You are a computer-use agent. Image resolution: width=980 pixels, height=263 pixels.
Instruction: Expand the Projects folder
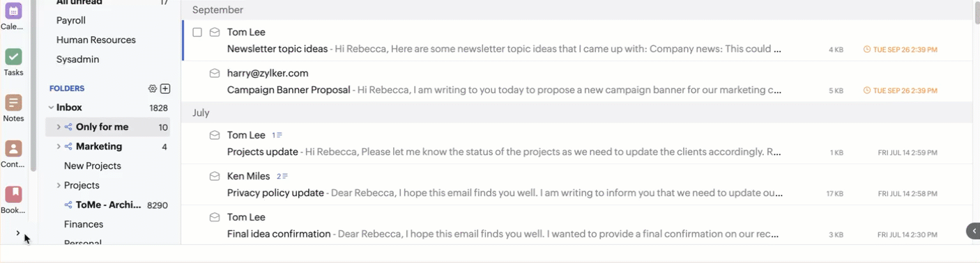[x=59, y=186]
